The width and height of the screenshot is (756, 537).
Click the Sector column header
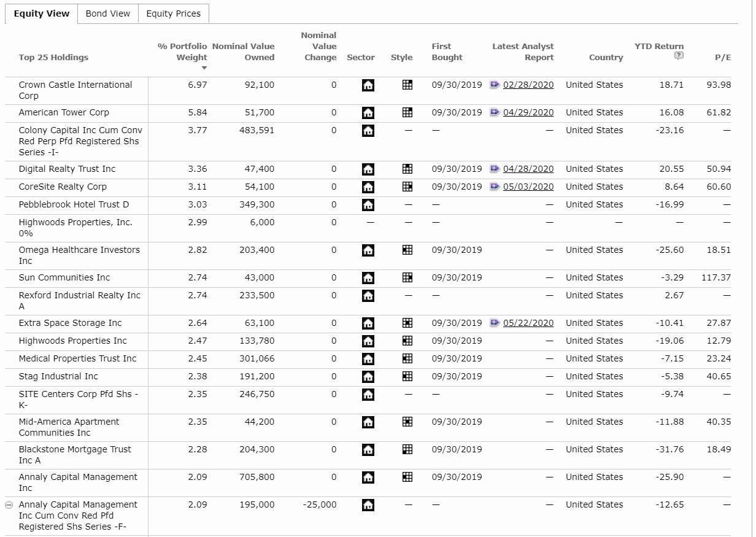coord(361,57)
